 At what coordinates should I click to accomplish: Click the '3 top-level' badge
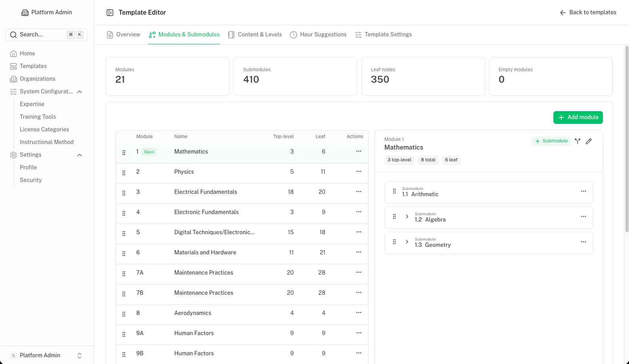(400, 160)
